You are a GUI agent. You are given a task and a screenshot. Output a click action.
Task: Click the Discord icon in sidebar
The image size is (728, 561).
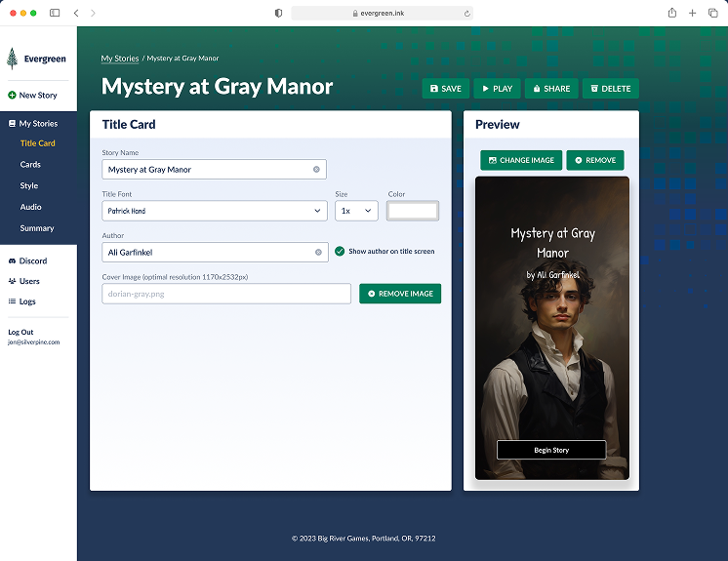coord(12,260)
